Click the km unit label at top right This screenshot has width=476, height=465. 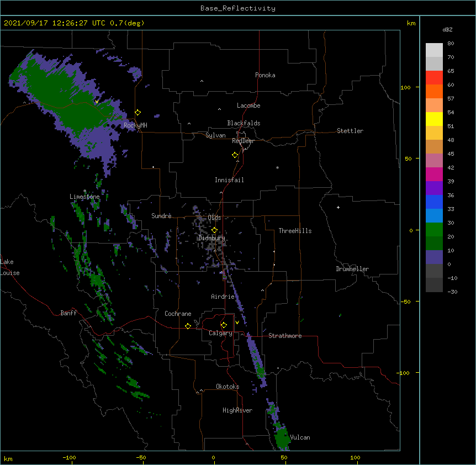click(411, 23)
